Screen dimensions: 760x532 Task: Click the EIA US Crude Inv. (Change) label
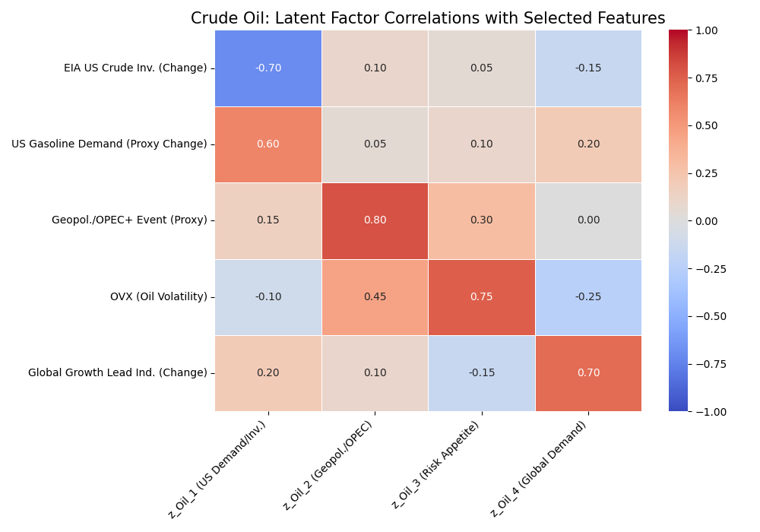135,68
